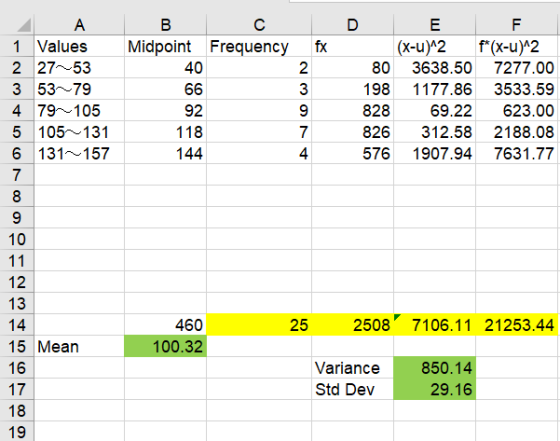Click the Mean label cell
This screenshot has width=560, height=441.
[79, 346]
